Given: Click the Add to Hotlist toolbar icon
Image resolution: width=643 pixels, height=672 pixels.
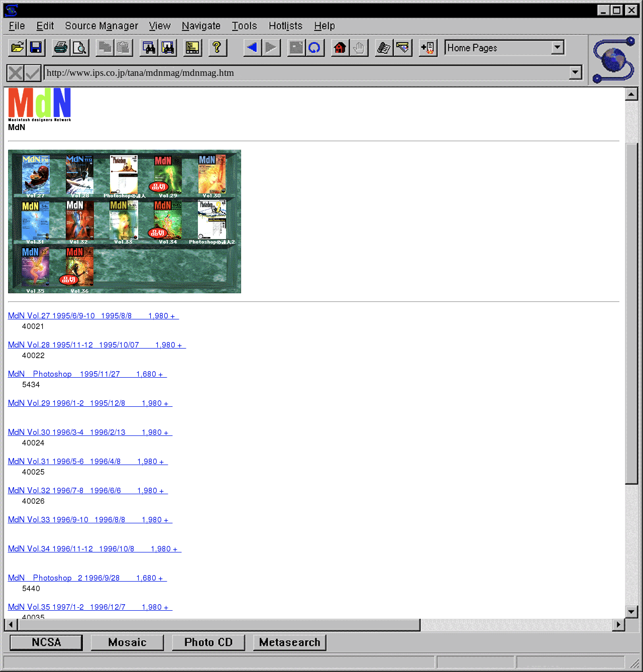Looking at the screenshot, I should coord(427,48).
